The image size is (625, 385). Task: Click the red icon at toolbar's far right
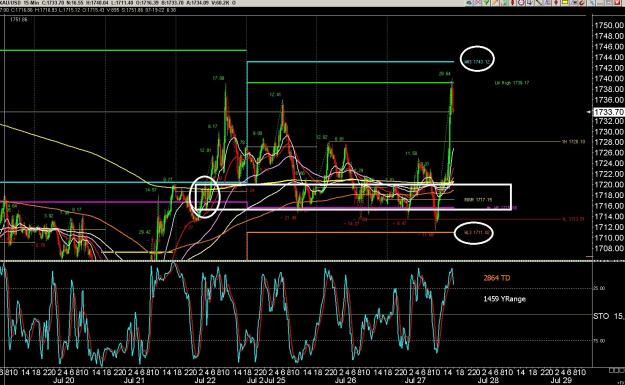(x=617, y=2)
